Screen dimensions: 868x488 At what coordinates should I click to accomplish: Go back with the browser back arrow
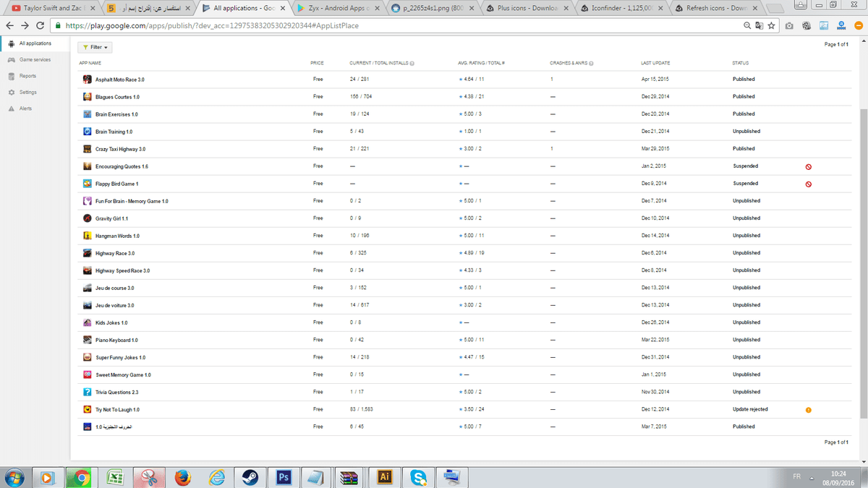pyautogui.click(x=9, y=25)
